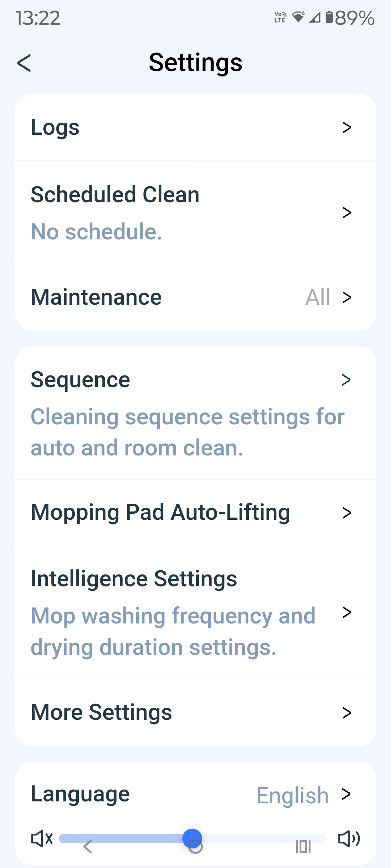The width and height of the screenshot is (391, 868).
Task: Open Scheduled Clean via its chevron
Action: pyautogui.click(x=346, y=213)
